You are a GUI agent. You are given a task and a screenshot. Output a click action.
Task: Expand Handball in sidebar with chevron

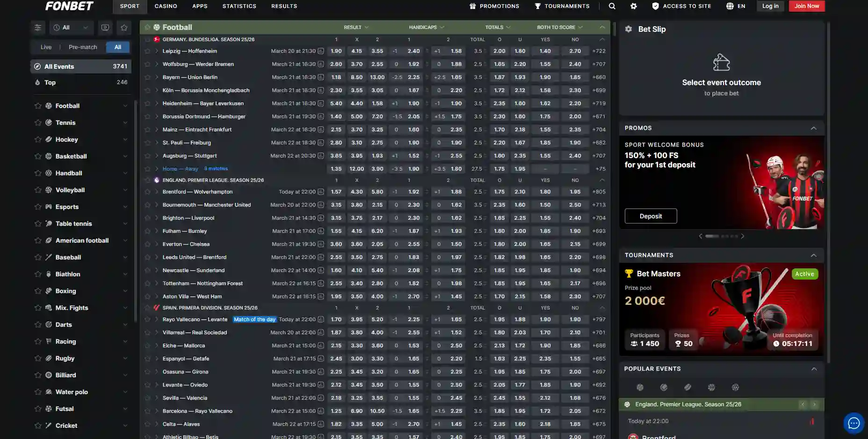125,173
